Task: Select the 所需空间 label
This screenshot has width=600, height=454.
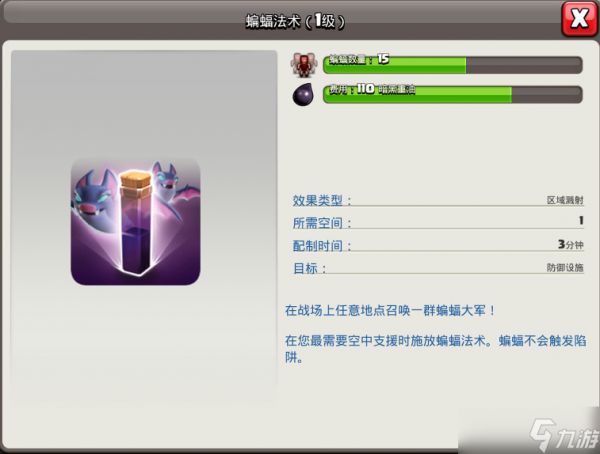Action: coord(321,223)
